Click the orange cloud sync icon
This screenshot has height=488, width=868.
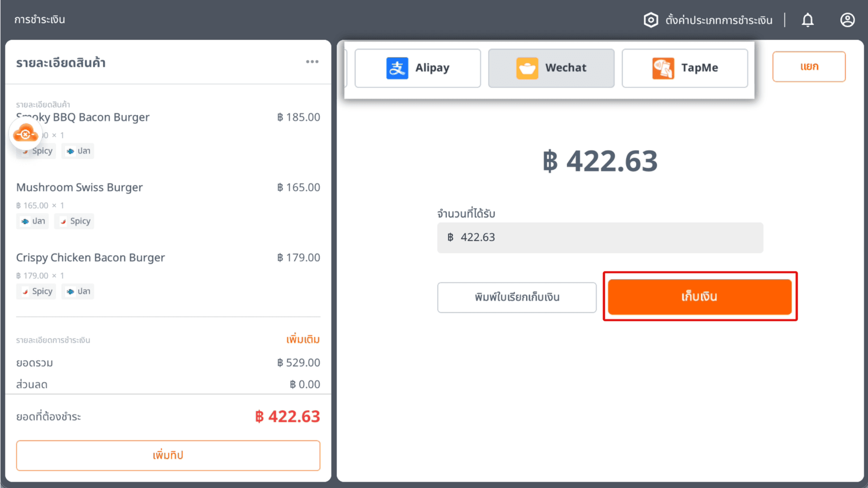coord(25,134)
